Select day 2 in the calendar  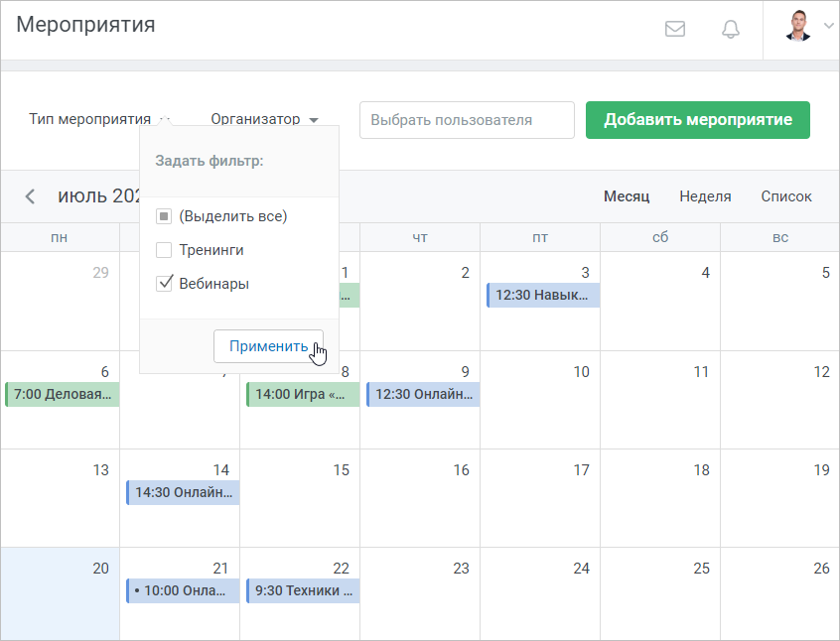pyautogui.click(x=420, y=301)
